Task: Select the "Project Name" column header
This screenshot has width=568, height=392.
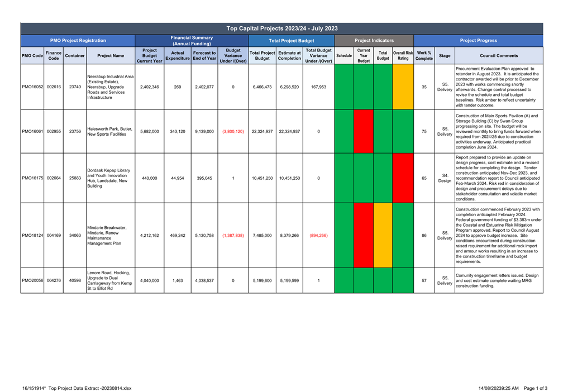Action: 111,56
